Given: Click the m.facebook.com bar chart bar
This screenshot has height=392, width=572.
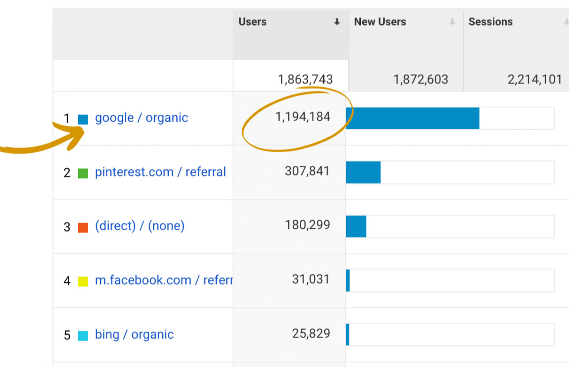Looking at the screenshot, I should pos(348,280).
